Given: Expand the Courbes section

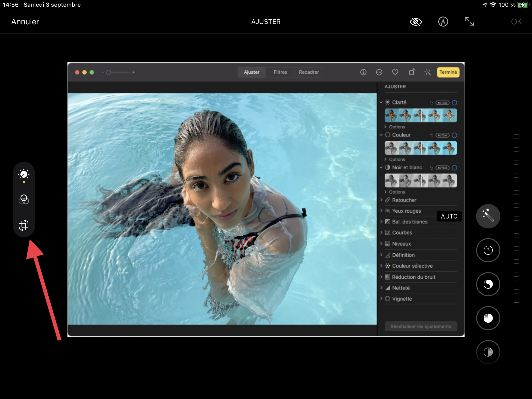Looking at the screenshot, I should [x=402, y=233].
